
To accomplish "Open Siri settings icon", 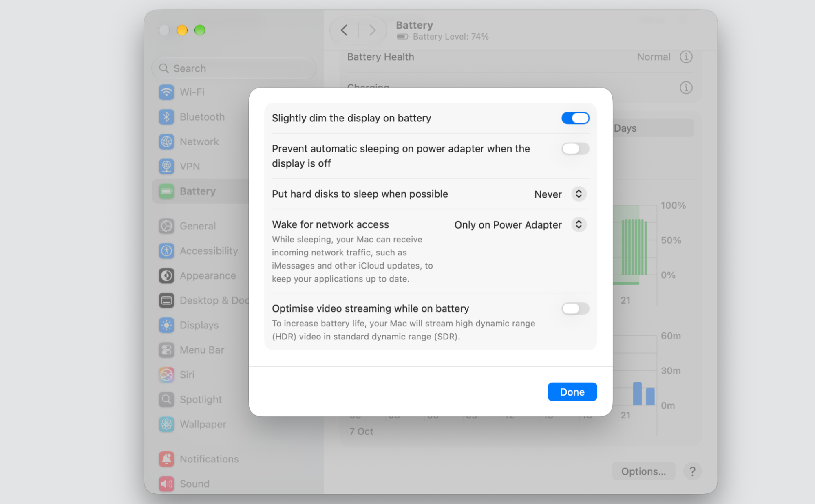I will pyautogui.click(x=166, y=374).
